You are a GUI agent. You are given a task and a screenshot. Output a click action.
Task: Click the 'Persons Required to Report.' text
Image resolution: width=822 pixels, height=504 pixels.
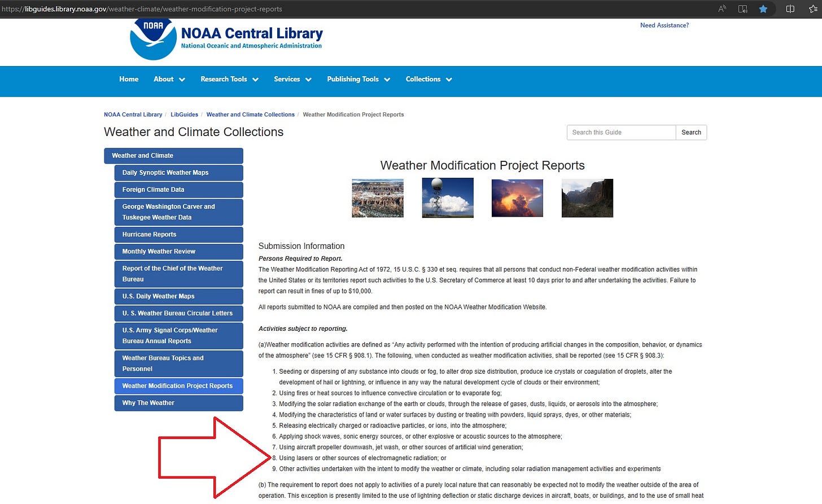click(300, 258)
